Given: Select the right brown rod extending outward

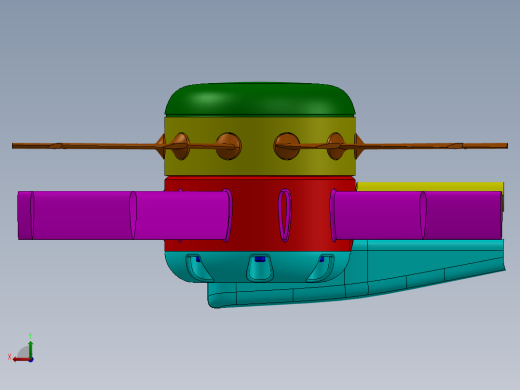Looking at the screenshot, I should (433, 146).
